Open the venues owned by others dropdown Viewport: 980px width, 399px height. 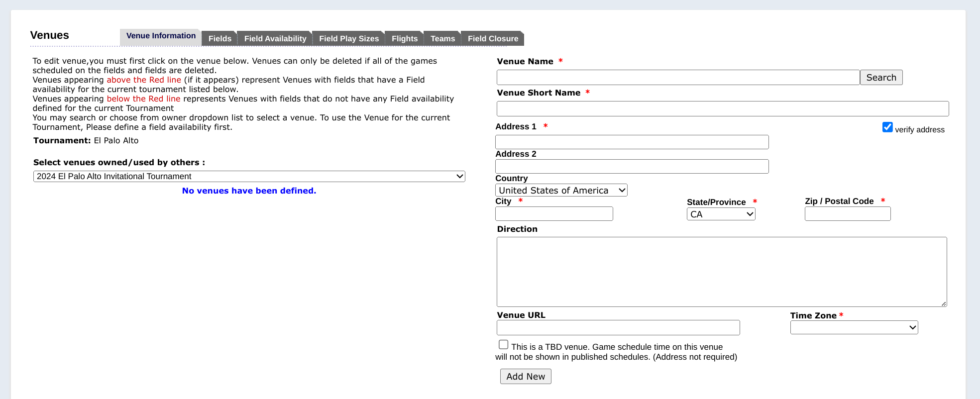pyautogui.click(x=249, y=177)
